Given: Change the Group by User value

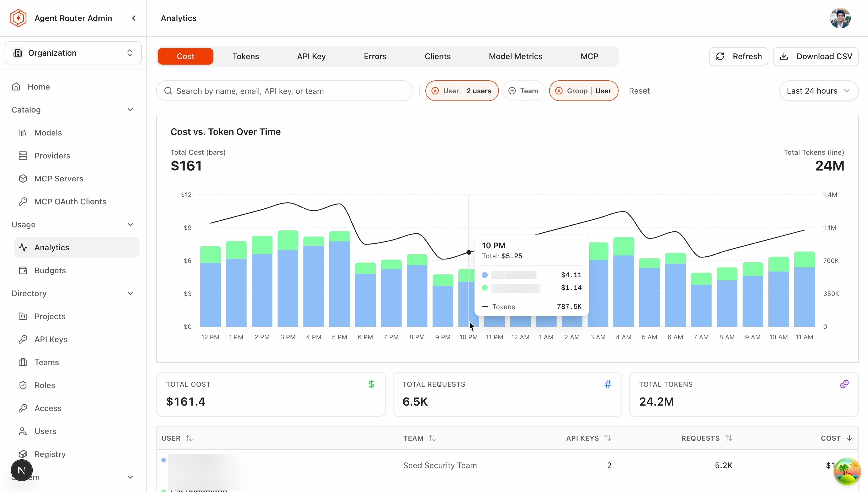Looking at the screenshot, I should [x=603, y=91].
